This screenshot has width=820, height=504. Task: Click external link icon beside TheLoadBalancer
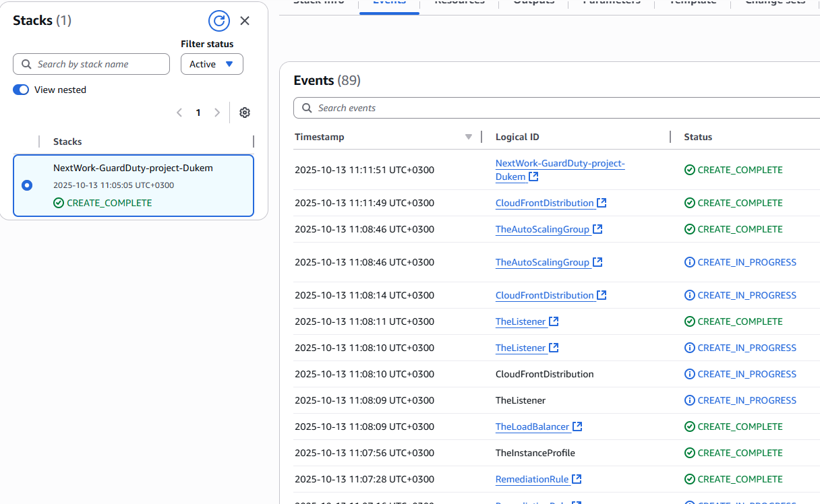pos(577,427)
